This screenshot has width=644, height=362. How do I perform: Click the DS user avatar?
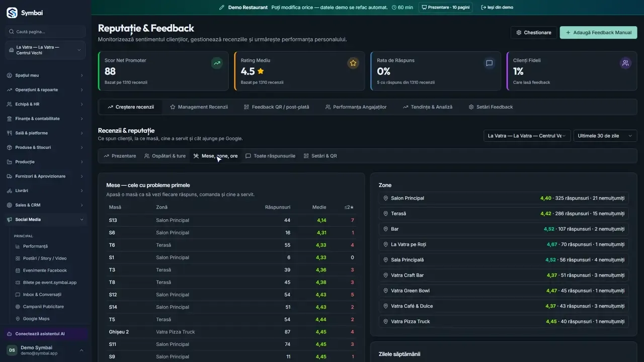coord(12,350)
